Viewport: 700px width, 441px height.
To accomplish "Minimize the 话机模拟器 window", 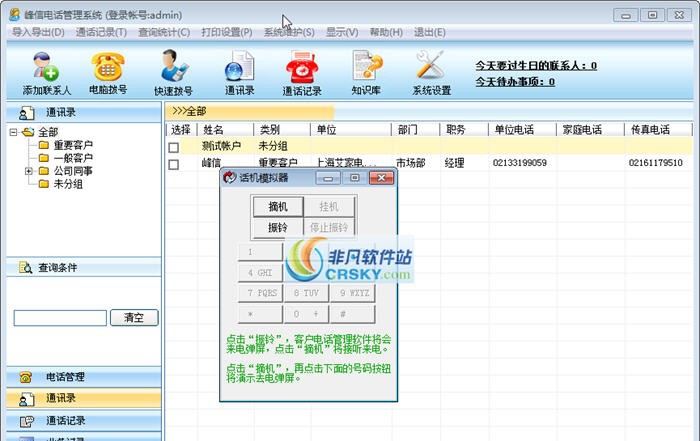I will point(328,178).
